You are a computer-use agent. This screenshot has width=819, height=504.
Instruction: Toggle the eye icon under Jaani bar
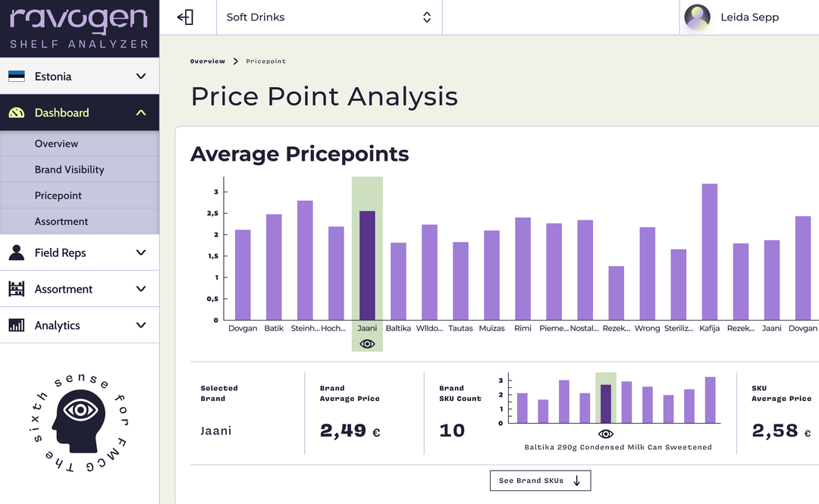(367, 344)
